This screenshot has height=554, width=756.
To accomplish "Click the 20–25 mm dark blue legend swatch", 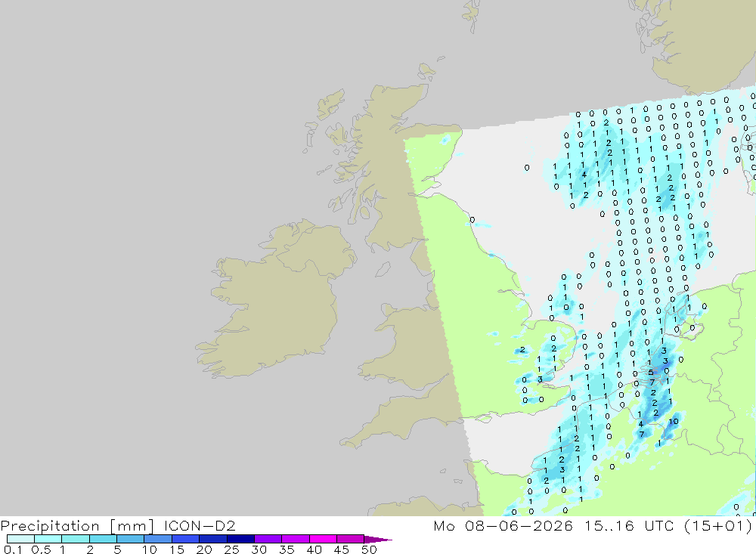I will click(212, 539).
